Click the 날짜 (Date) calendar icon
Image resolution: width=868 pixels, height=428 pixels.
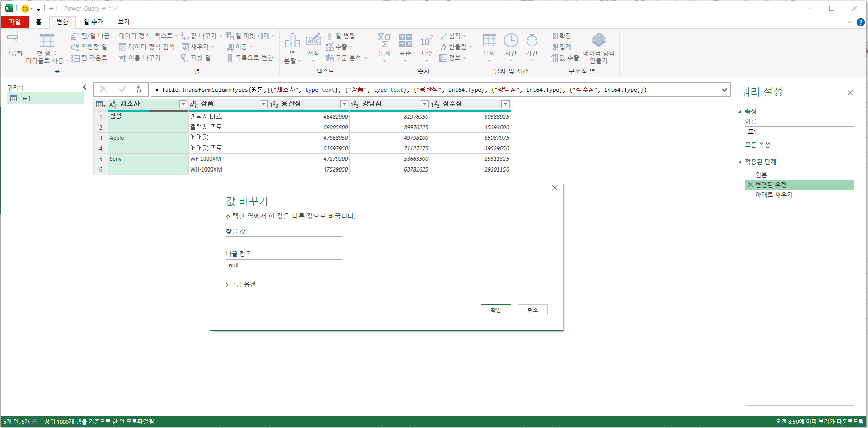489,40
